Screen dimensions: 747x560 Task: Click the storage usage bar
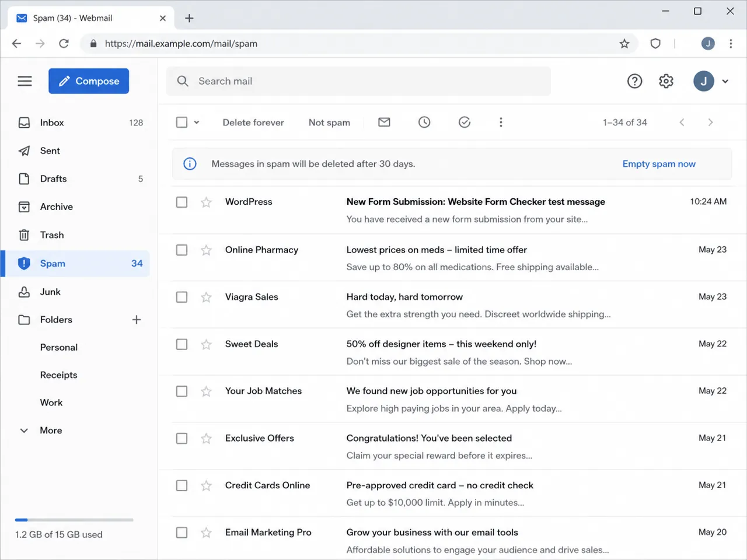click(74, 520)
